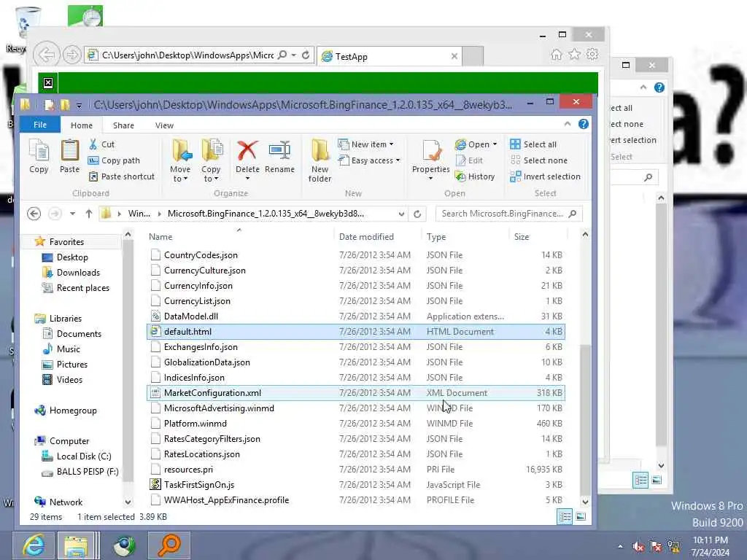Open Local Disk (C:) in navigation pane

(84, 456)
